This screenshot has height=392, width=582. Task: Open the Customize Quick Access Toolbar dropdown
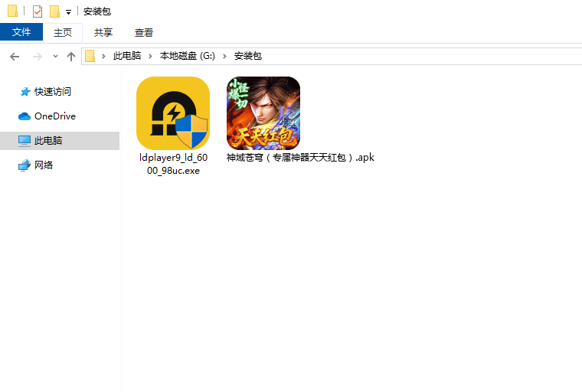[68, 12]
